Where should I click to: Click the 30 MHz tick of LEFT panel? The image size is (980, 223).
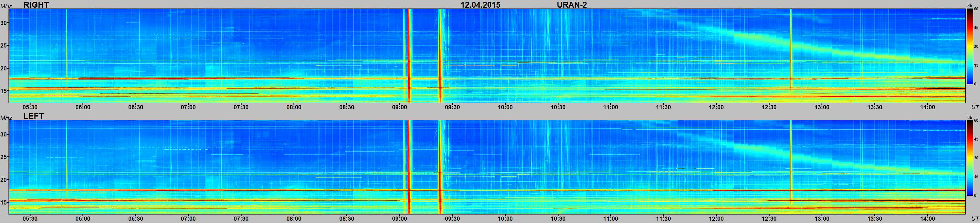[4, 134]
